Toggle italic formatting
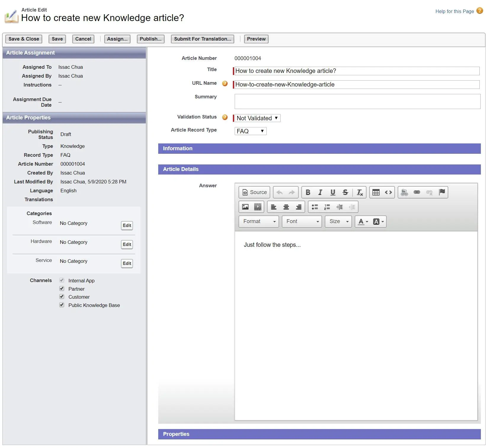 [x=320, y=192]
